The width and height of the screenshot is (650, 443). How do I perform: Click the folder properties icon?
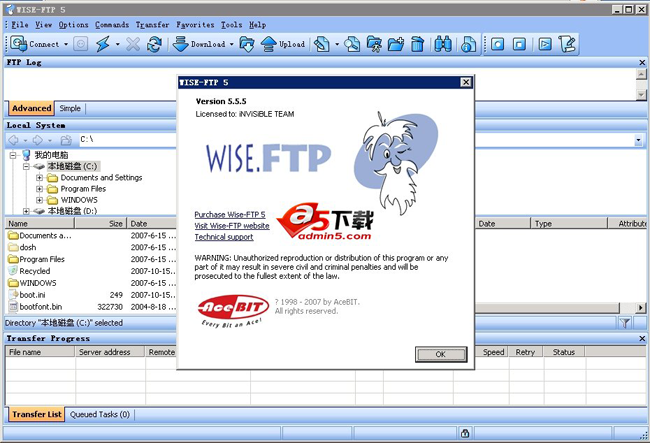point(374,44)
